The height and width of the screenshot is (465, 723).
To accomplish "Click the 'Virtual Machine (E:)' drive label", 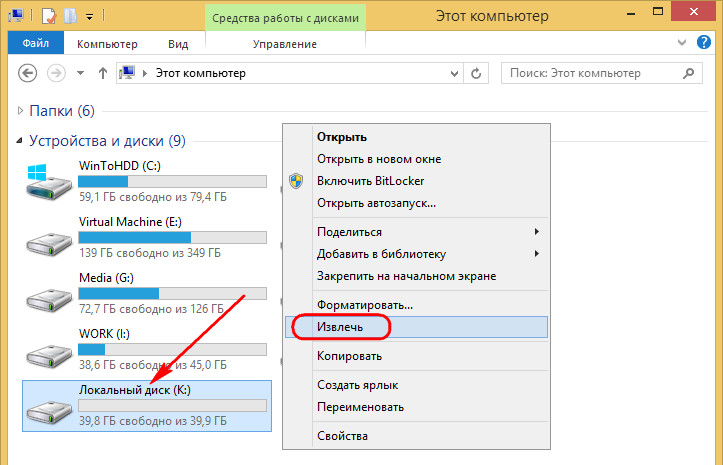I will click(x=130, y=222).
